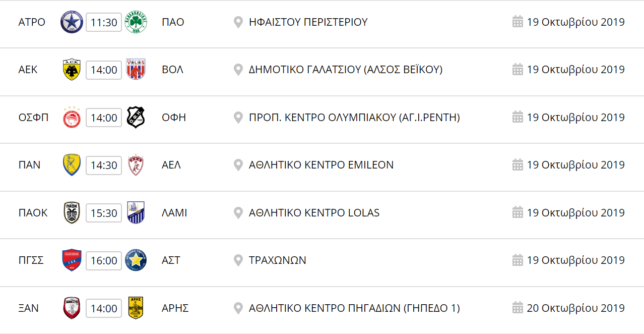Click the Asteras Tripolis yellow star logo
This screenshot has width=644, height=334.
(136, 260)
